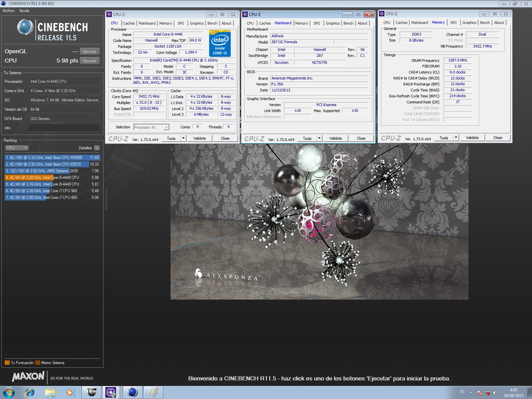Run the OpenGL test with Ejecutar
This screenshot has height=399, width=532.
point(90,52)
